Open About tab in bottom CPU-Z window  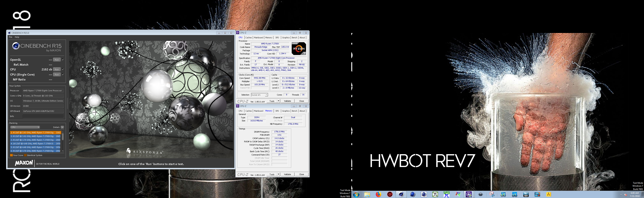coord(302,111)
